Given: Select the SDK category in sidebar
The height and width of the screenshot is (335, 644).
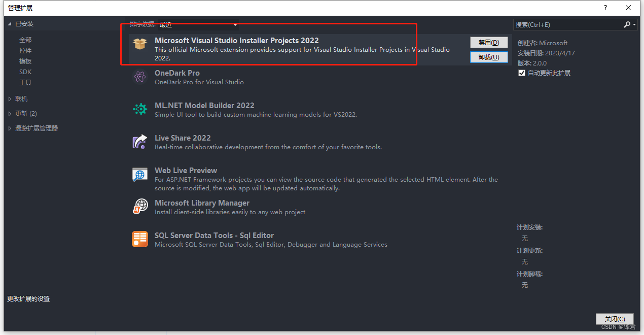Looking at the screenshot, I should (x=25, y=72).
